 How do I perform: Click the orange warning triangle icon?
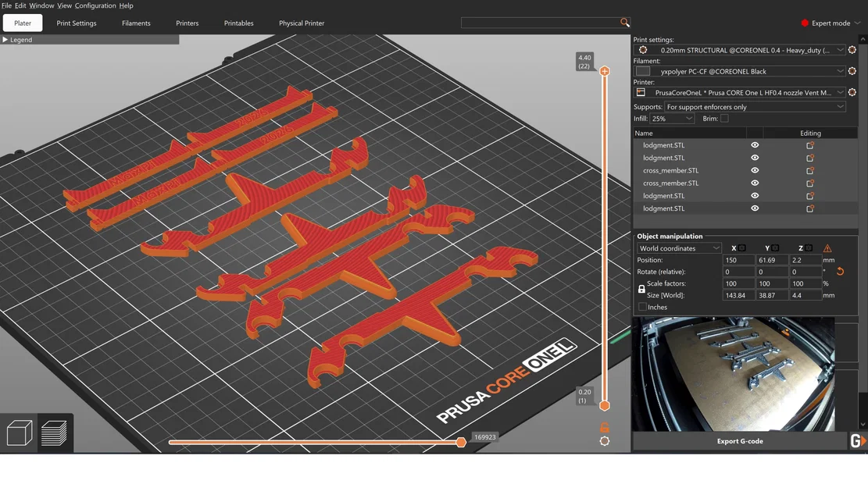[827, 248]
